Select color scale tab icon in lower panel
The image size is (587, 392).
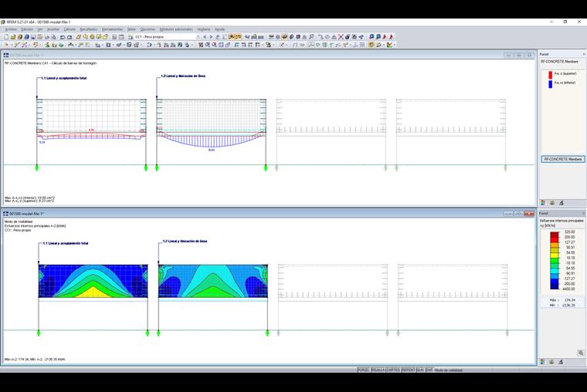pyautogui.click(x=542, y=362)
